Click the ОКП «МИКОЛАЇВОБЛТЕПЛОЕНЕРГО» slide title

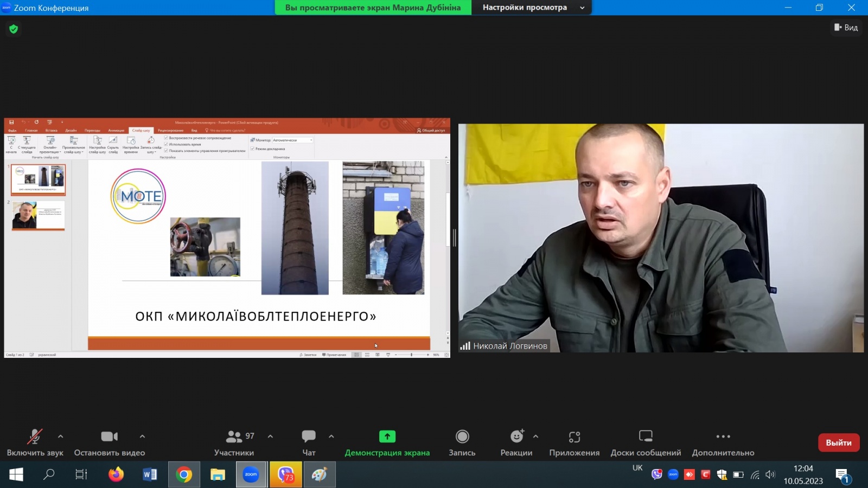click(256, 316)
